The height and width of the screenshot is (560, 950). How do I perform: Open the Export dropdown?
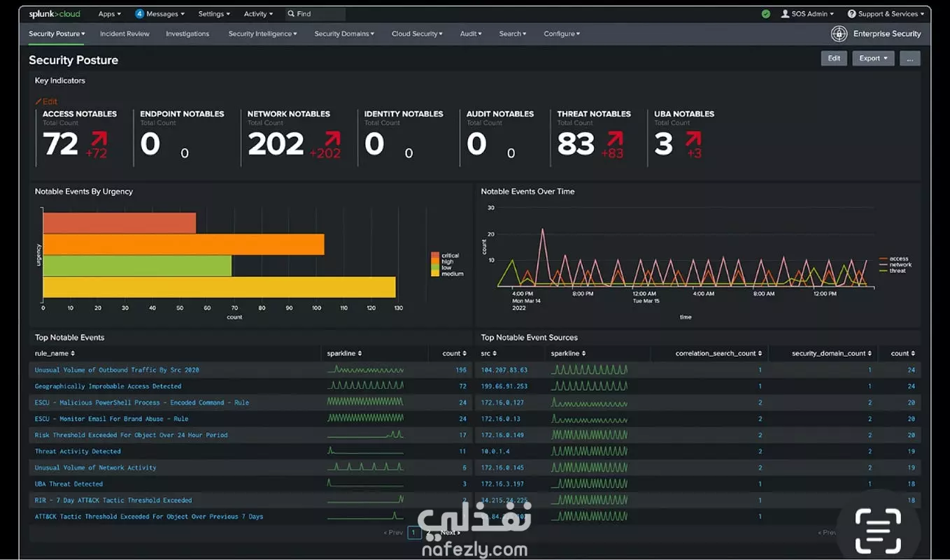coord(873,59)
